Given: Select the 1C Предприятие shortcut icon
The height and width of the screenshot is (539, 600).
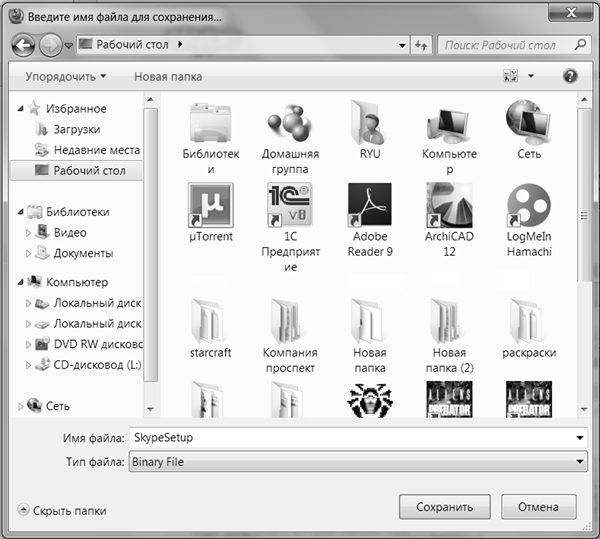Looking at the screenshot, I should 290,207.
